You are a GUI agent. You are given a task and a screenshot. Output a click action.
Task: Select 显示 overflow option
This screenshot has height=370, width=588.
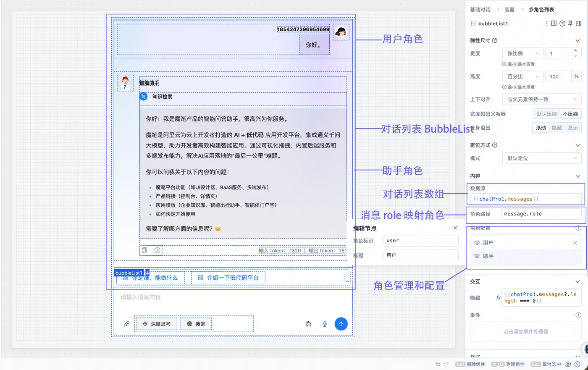pos(573,128)
